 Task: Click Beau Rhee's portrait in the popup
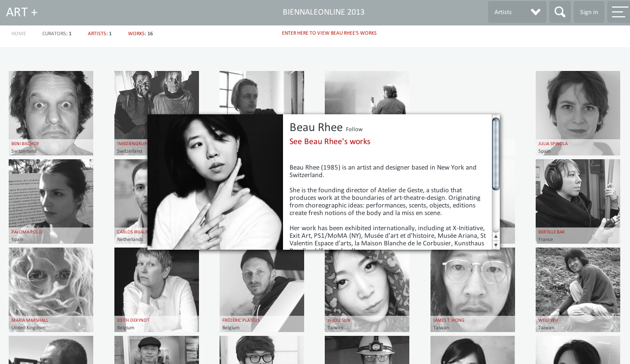(215, 182)
